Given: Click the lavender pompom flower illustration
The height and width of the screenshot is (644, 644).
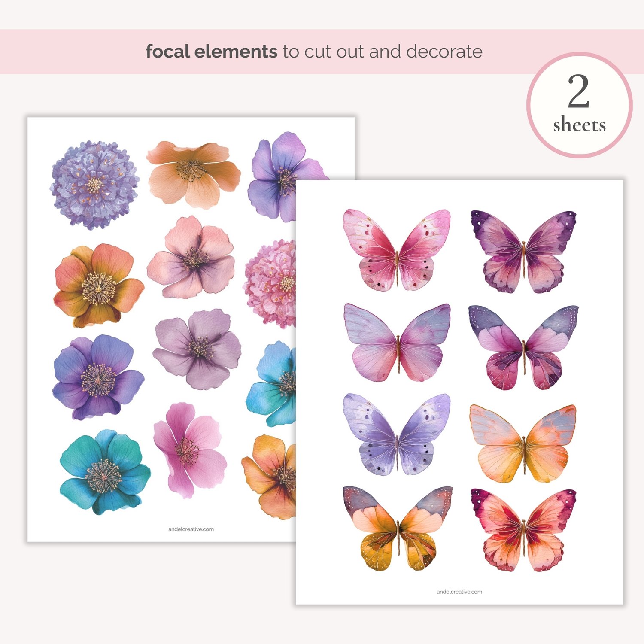Looking at the screenshot, I should [95, 185].
